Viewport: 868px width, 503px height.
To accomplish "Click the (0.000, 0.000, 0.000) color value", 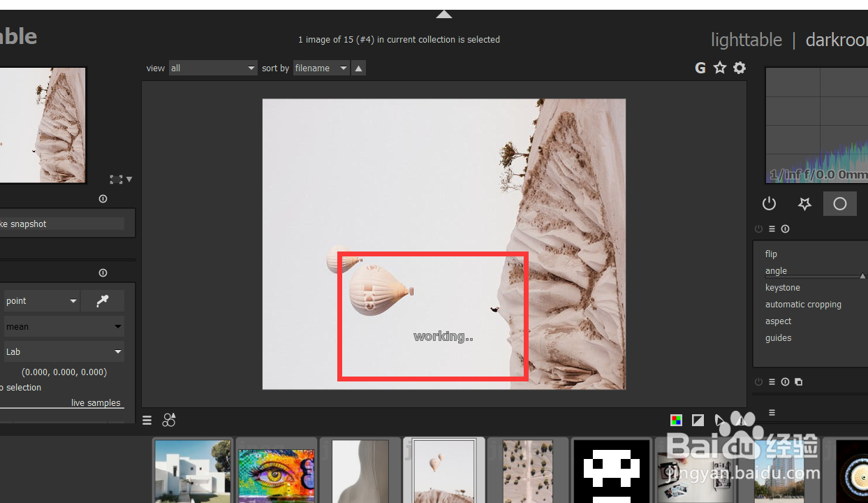I will pos(64,372).
